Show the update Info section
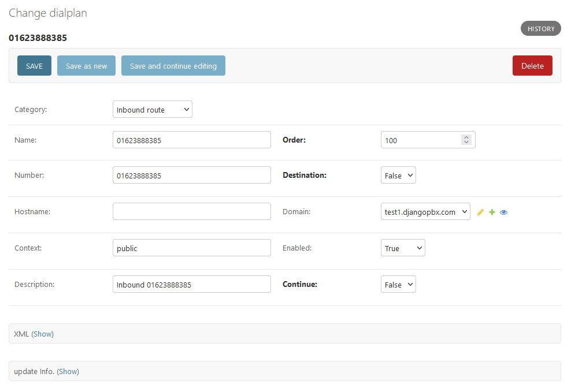The image size is (571, 392). (x=68, y=371)
